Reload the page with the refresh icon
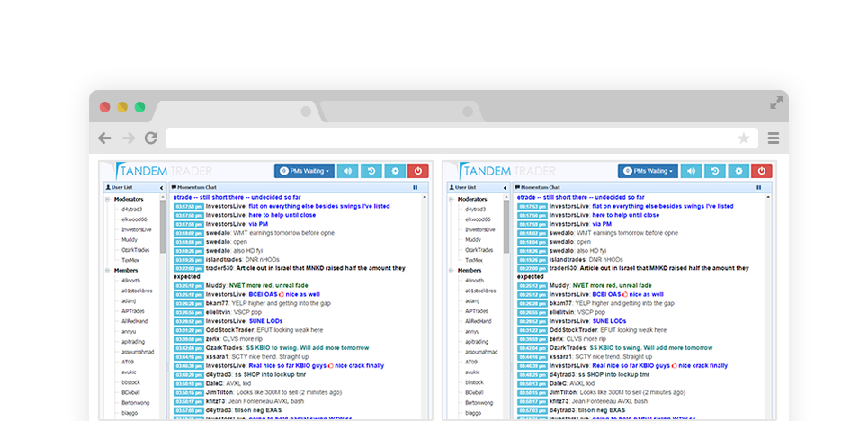This screenshot has width=868, height=421. [151, 138]
